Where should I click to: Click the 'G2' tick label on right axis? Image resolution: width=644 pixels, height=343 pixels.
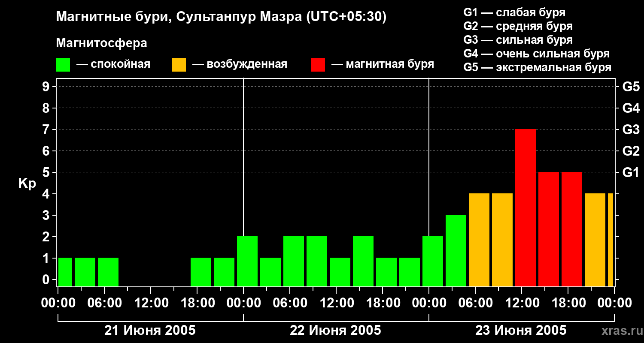[x=631, y=151]
